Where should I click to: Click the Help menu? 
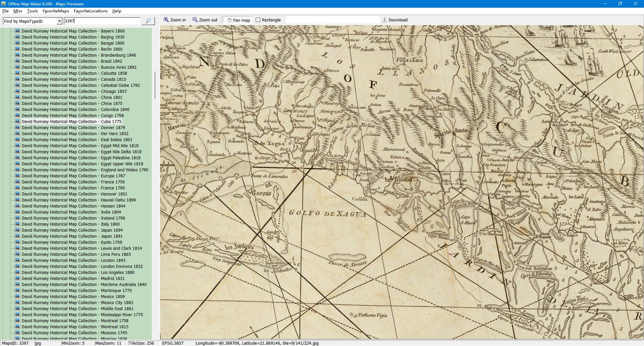tap(117, 11)
